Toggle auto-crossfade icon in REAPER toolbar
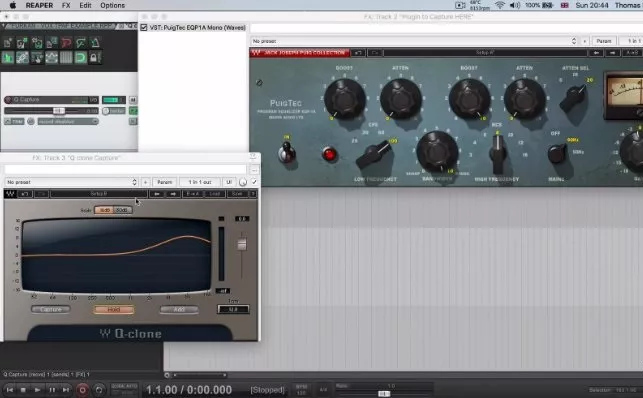 click(x=8, y=57)
